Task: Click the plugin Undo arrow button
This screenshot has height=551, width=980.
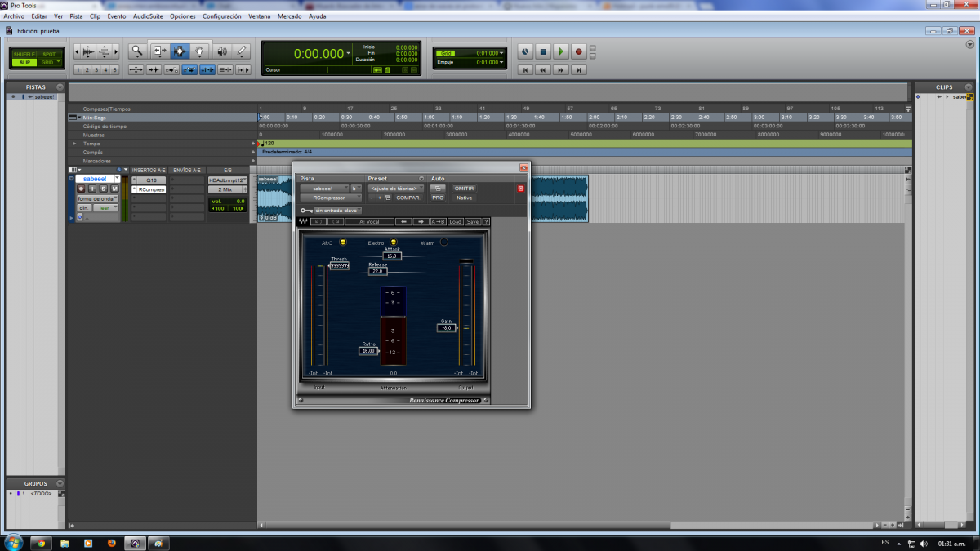Action: point(318,221)
